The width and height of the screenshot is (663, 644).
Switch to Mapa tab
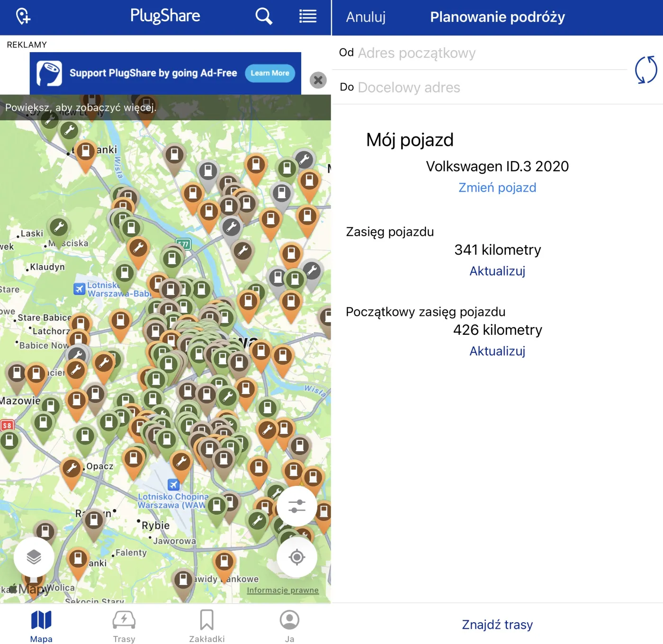coord(41,626)
